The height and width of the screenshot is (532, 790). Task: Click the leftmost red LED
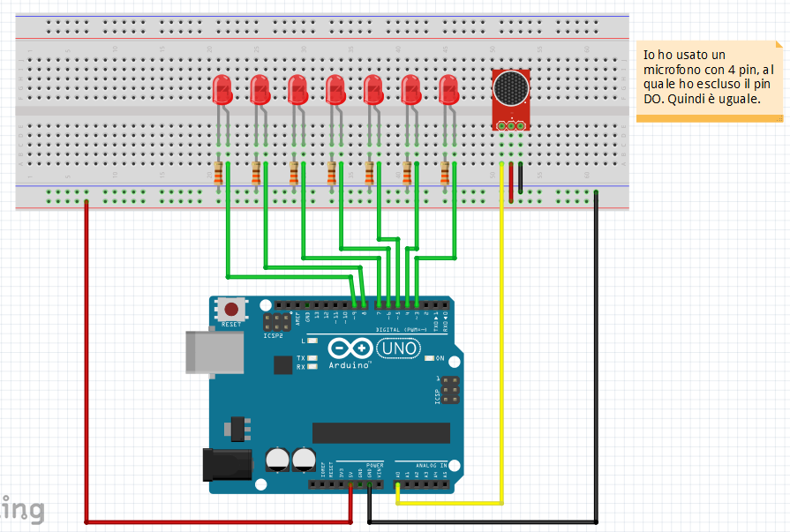click(222, 90)
